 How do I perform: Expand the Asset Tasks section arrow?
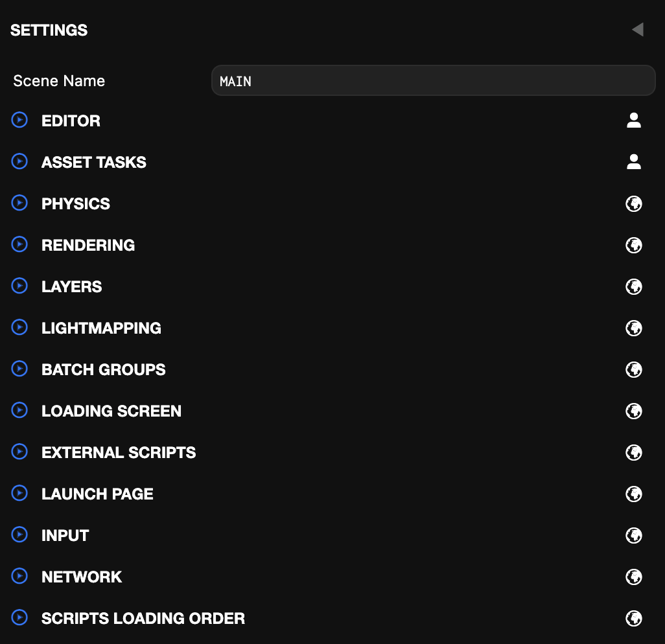20,161
